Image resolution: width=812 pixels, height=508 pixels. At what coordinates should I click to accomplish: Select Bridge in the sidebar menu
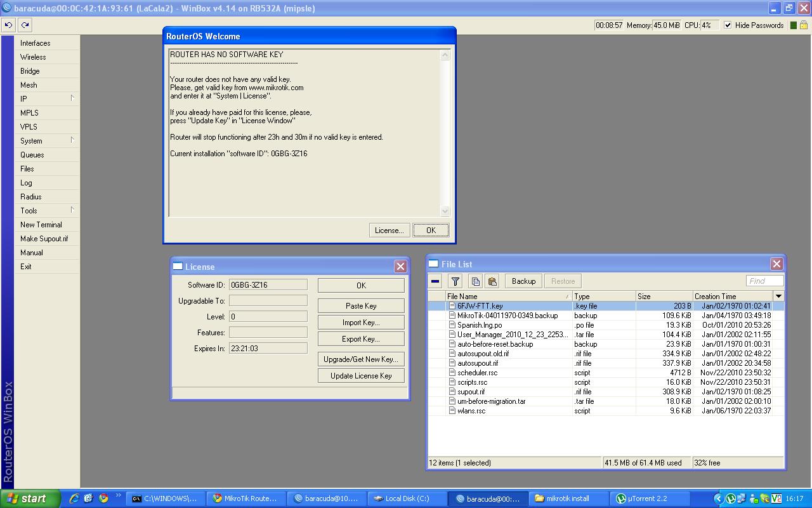pyautogui.click(x=47, y=70)
